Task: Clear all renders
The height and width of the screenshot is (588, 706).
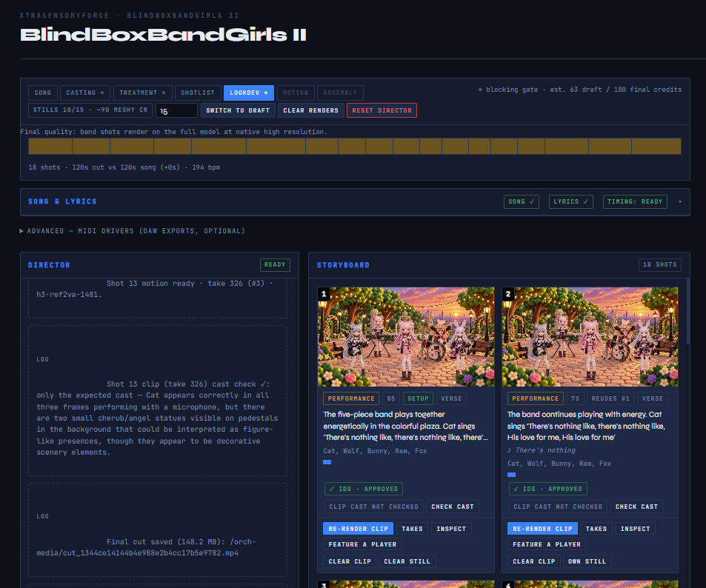Action: tap(310, 110)
